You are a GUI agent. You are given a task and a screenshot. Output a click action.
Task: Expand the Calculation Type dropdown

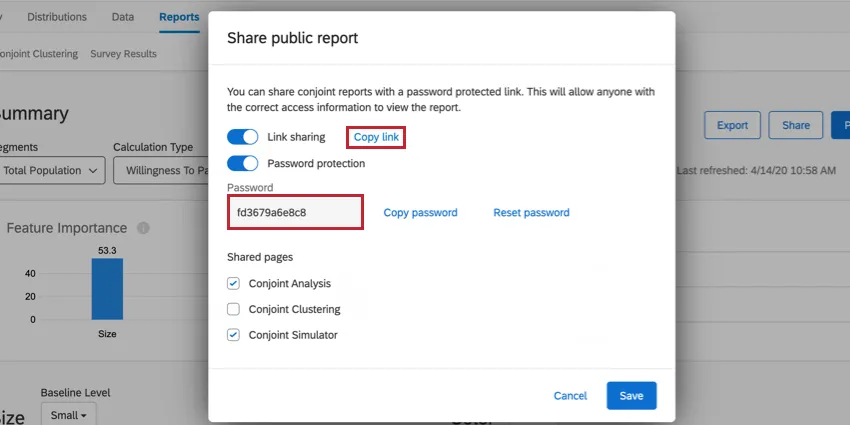click(160, 171)
